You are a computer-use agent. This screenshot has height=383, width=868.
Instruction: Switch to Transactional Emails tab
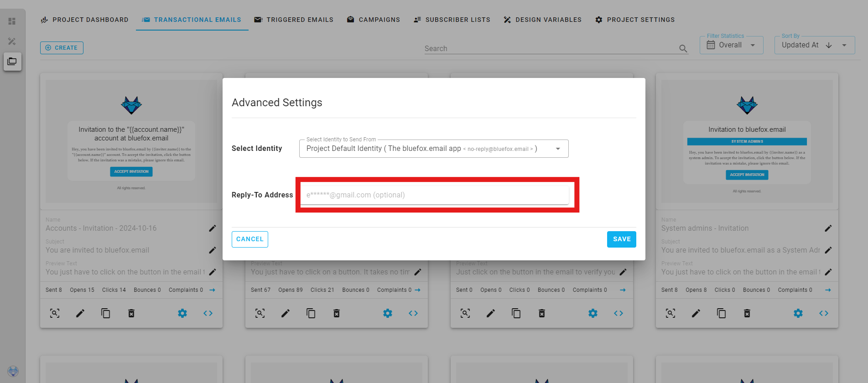pos(192,20)
